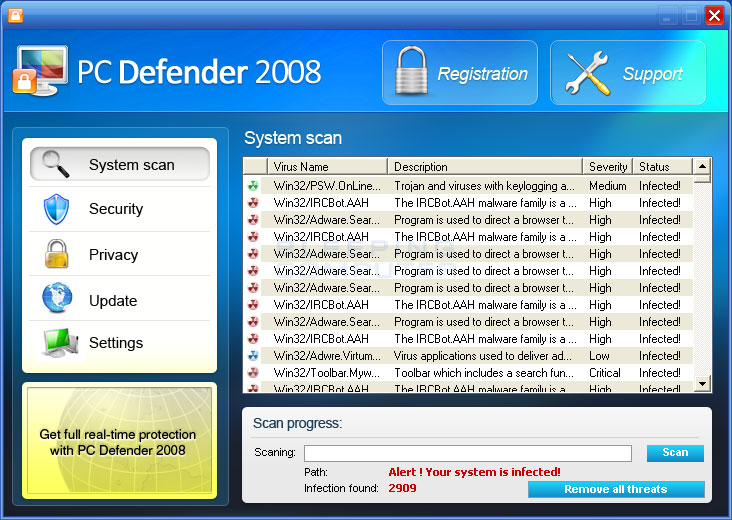Viewport: 732px width, 520px height.
Task: Click the Privacy padlock icon
Action: click(56, 253)
